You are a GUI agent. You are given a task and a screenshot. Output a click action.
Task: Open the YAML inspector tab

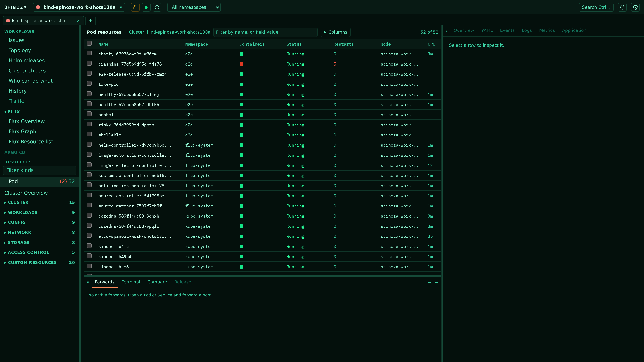[x=487, y=31]
